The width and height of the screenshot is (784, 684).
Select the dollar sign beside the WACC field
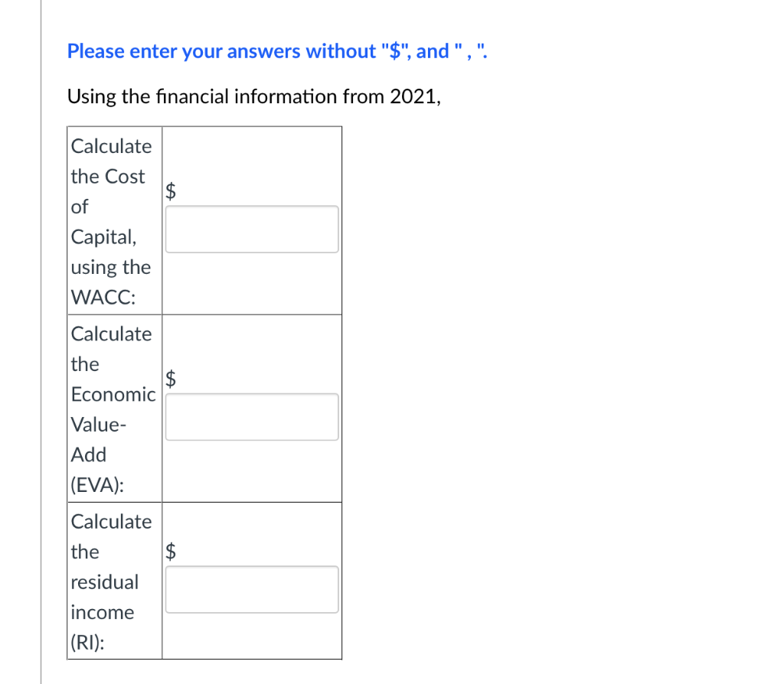tap(170, 191)
